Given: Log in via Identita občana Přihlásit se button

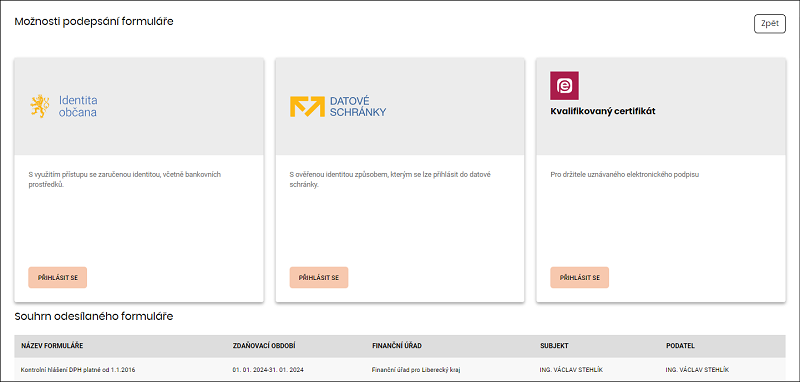Looking at the screenshot, I should [x=58, y=277].
